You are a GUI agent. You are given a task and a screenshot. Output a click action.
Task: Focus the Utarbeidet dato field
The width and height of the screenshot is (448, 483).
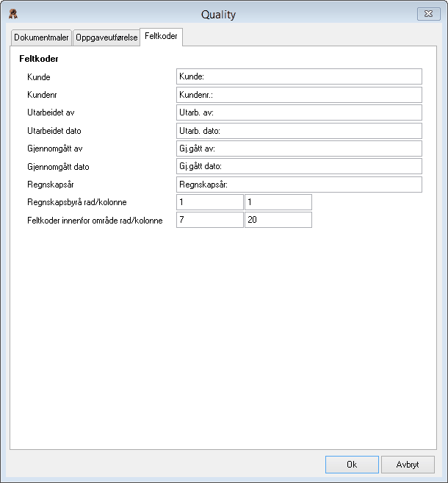tap(299, 131)
